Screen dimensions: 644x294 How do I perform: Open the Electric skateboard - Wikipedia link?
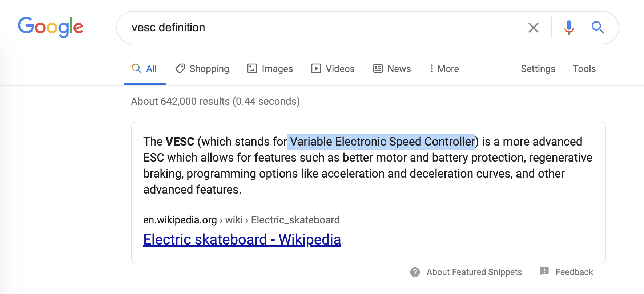242,239
